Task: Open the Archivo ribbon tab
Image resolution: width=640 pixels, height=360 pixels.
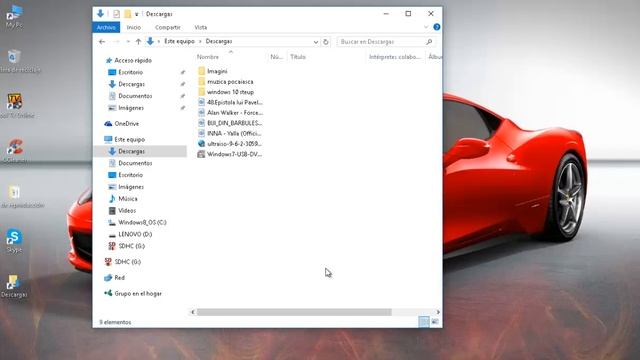Action: tap(106, 27)
